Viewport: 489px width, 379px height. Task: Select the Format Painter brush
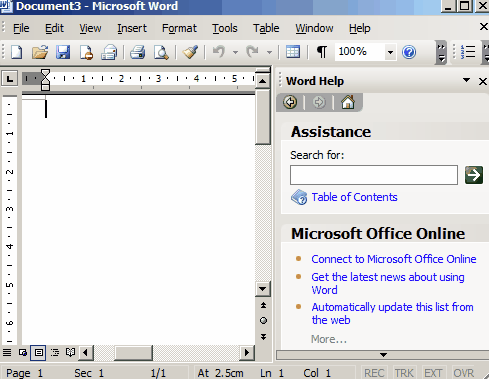(190, 52)
